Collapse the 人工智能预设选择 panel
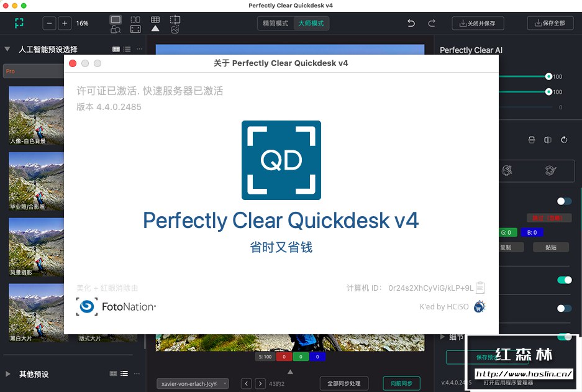This screenshot has width=582, height=392. (x=7, y=49)
